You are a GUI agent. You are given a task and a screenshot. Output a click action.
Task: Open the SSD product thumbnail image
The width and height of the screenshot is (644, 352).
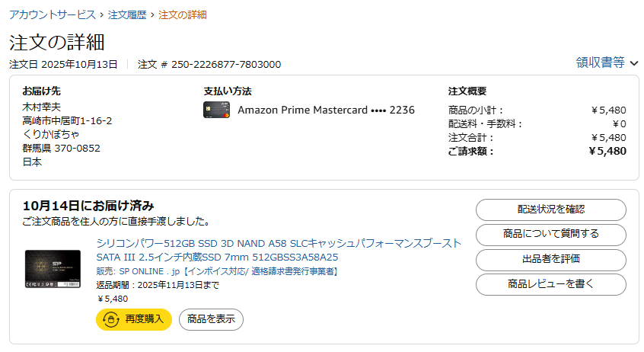point(53,269)
